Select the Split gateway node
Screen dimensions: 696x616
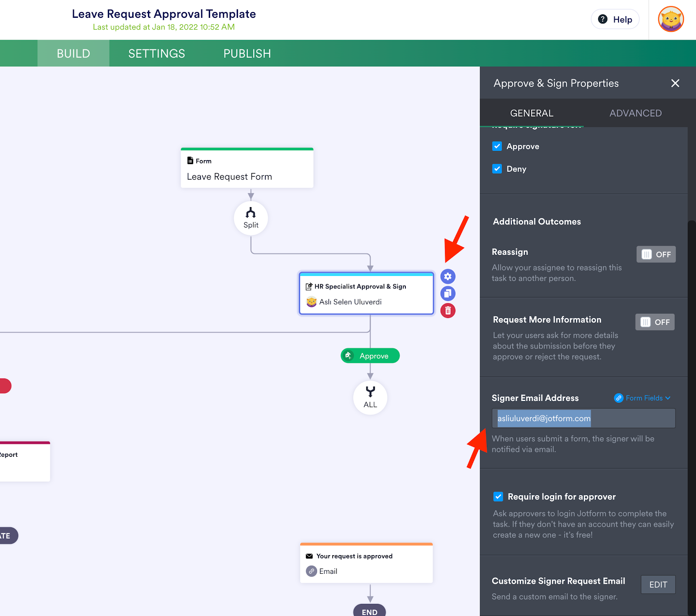coord(251,218)
